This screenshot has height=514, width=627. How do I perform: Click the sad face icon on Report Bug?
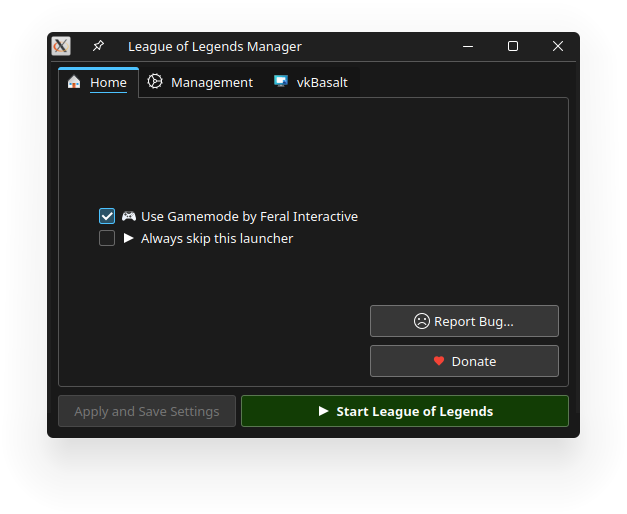[421, 321]
